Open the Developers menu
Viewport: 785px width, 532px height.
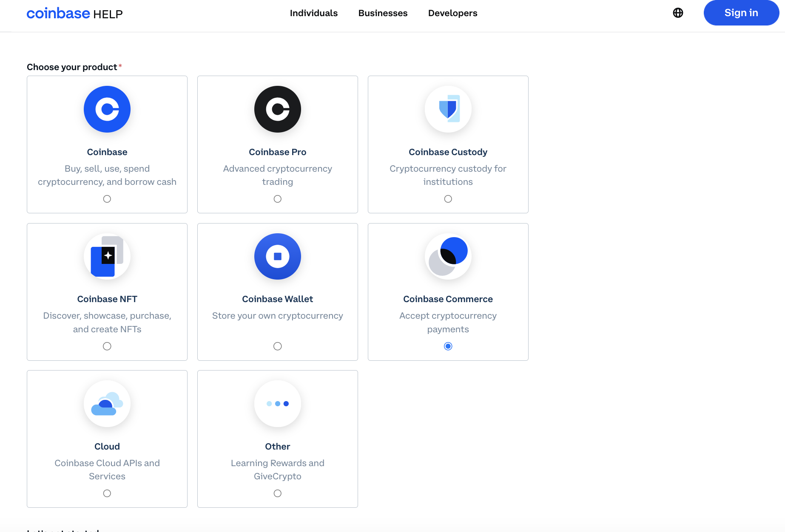tap(452, 13)
